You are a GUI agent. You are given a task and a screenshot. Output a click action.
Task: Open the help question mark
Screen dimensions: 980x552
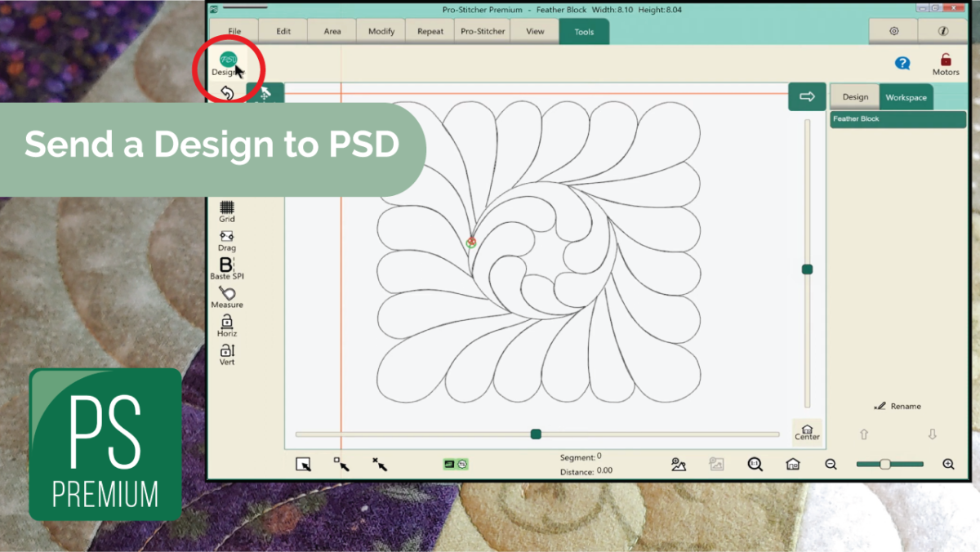tap(902, 62)
